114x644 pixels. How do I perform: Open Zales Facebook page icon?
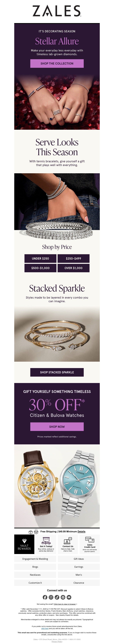[x=45, y=597]
